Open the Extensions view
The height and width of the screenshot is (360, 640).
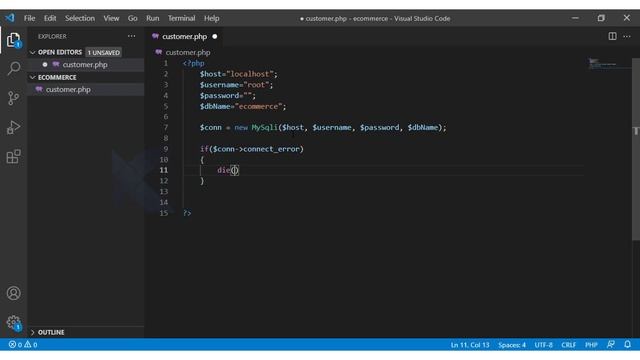tap(13, 156)
